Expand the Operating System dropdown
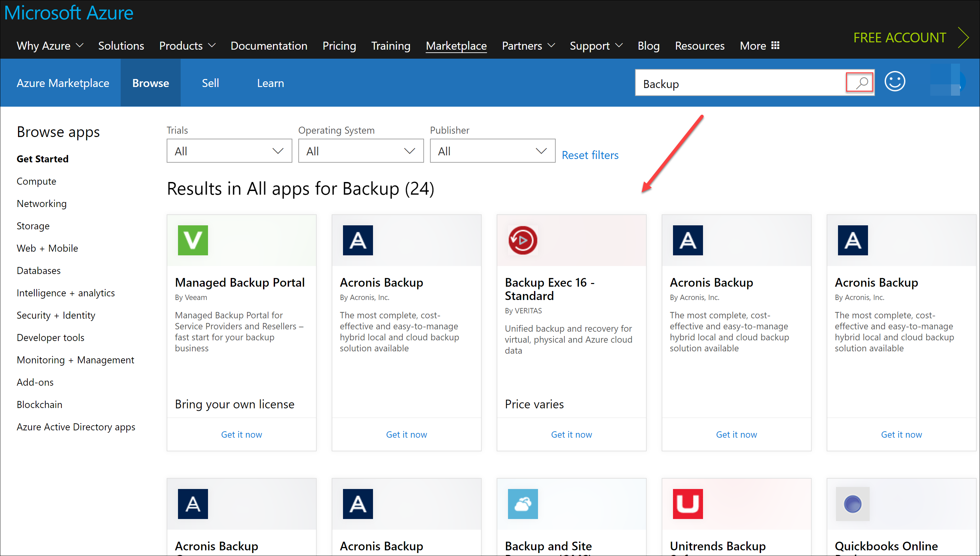 pyautogui.click(x=360, y=151)
